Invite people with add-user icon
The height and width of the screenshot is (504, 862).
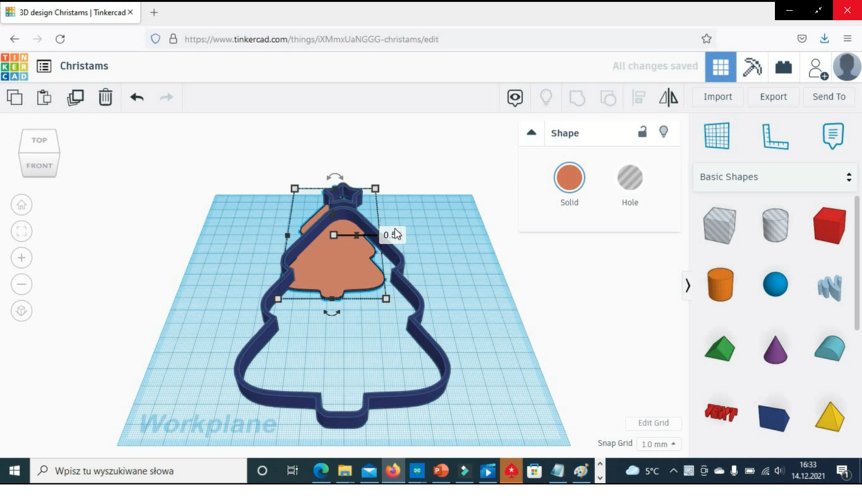click(x=818, y=68)
